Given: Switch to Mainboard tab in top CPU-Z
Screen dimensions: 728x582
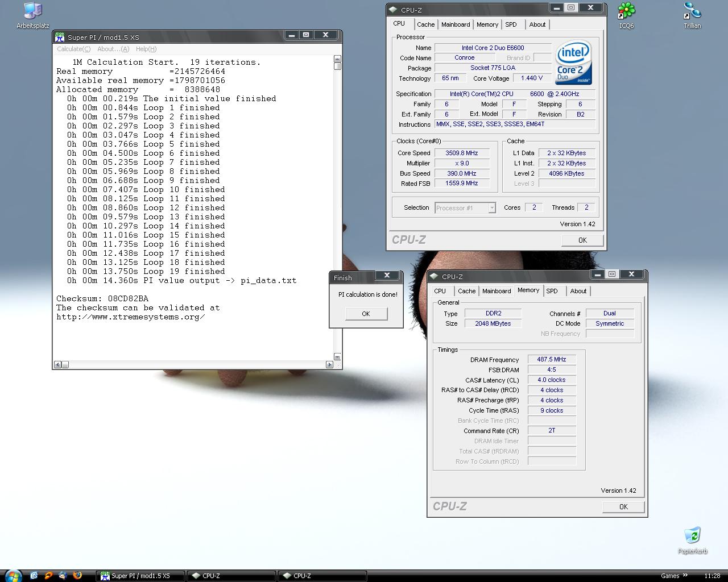Looking at the screenshot, I should point(456,24).
